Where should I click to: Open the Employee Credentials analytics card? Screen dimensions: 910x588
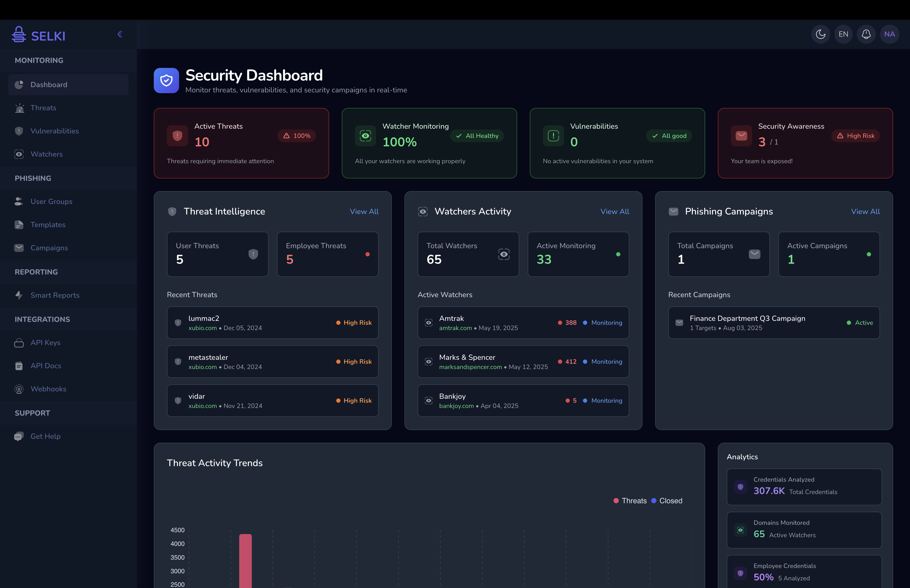click(x=804, y=572)
